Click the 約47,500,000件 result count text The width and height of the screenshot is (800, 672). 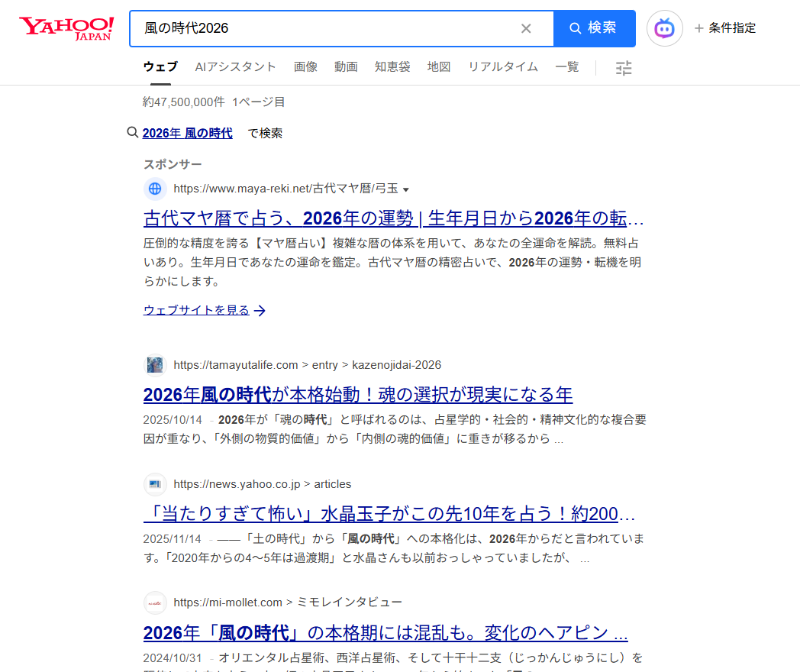[x=184, y=102]
